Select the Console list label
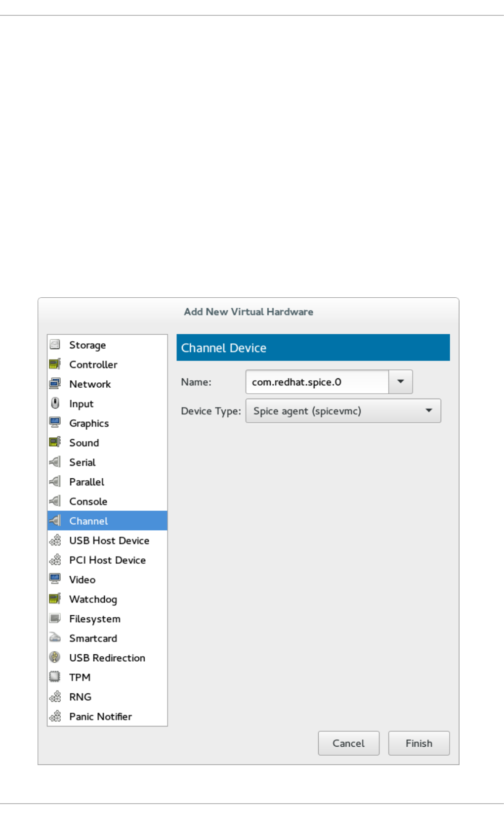Screen dimensions: 504x819 point(88,501)
